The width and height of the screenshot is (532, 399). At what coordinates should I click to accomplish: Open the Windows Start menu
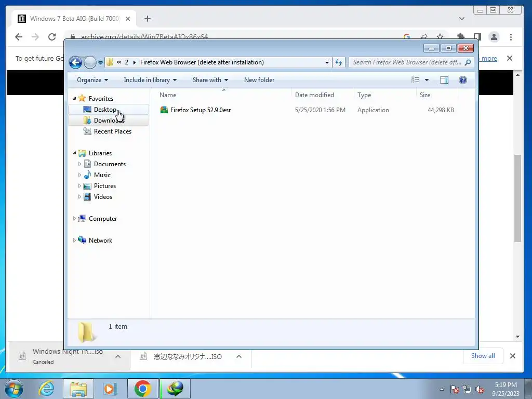(14, 389)
